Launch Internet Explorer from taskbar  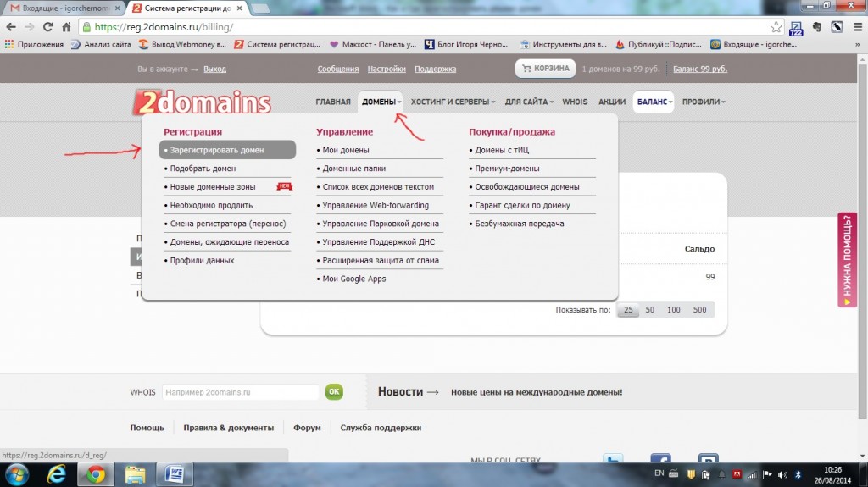56,475
